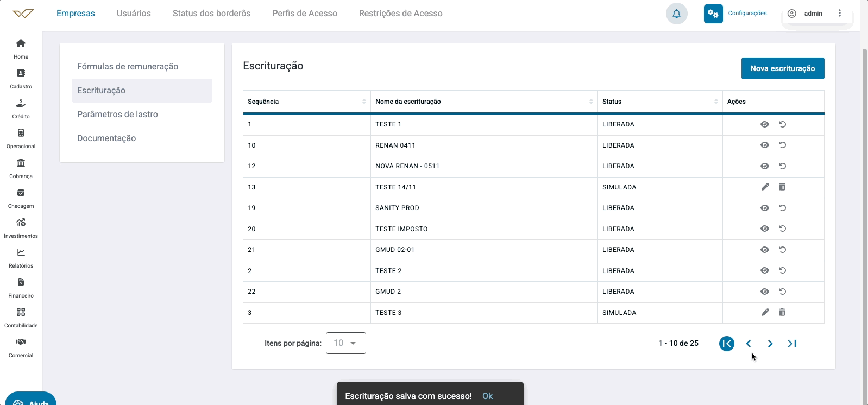This screenshot has width=868, height=405.
Task: Switch to the Empresas tab
Action: coord(76,14)
